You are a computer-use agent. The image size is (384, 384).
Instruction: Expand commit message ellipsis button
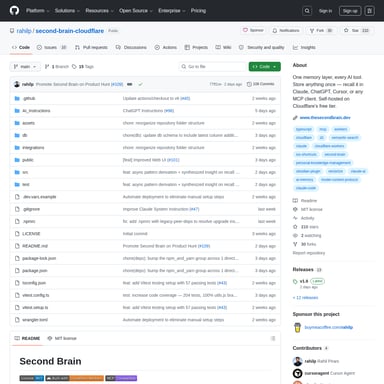coord(130,84)
